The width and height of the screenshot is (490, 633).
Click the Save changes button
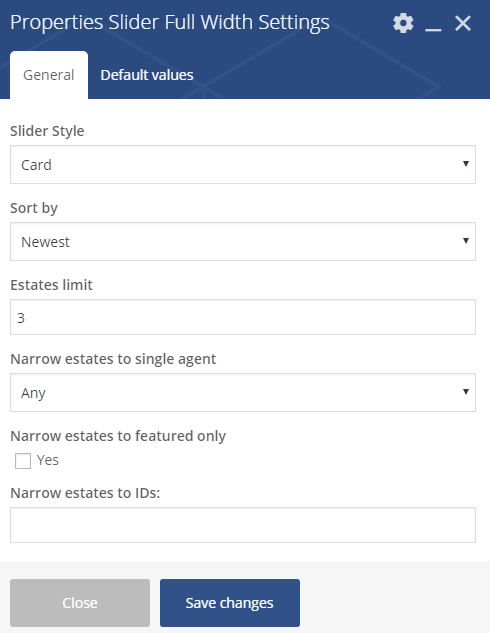tap(230, 603)
